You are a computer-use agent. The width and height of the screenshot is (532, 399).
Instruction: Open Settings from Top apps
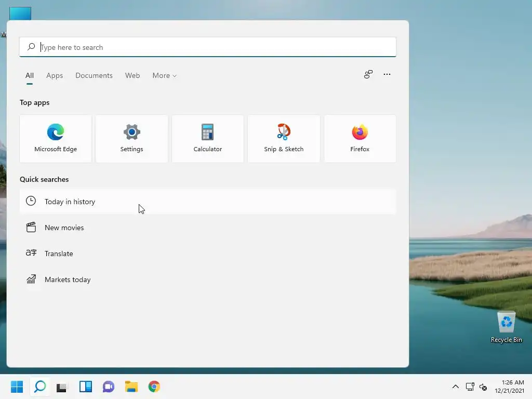[x=131, y=139]
